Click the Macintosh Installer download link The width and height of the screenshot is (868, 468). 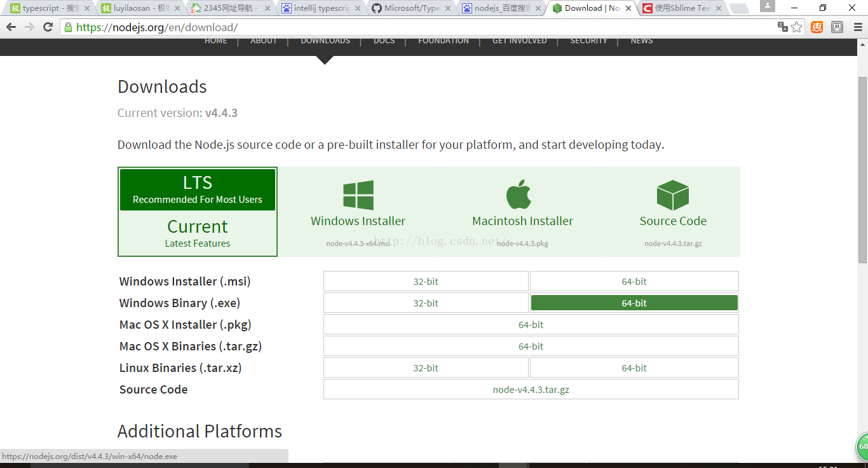[522, 221]
